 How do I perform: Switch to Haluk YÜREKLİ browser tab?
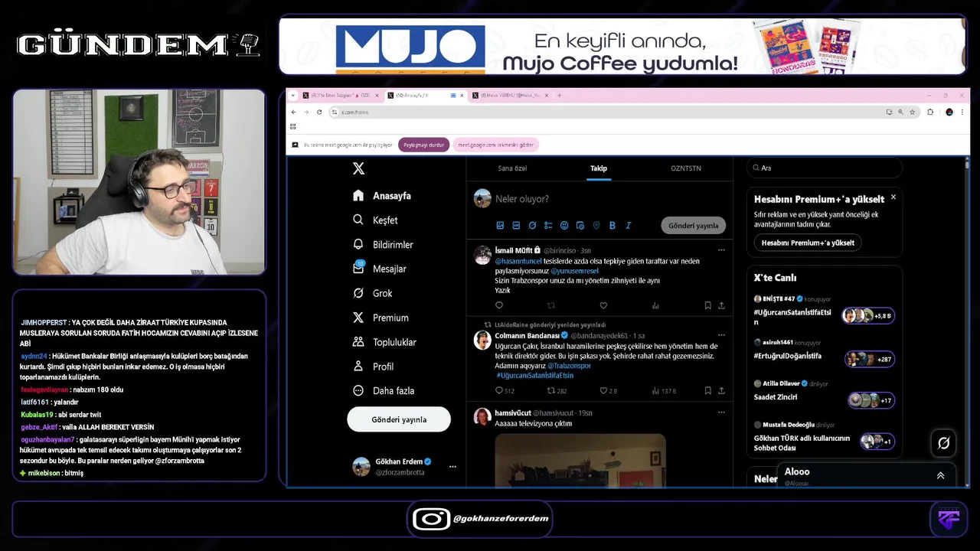508,96
